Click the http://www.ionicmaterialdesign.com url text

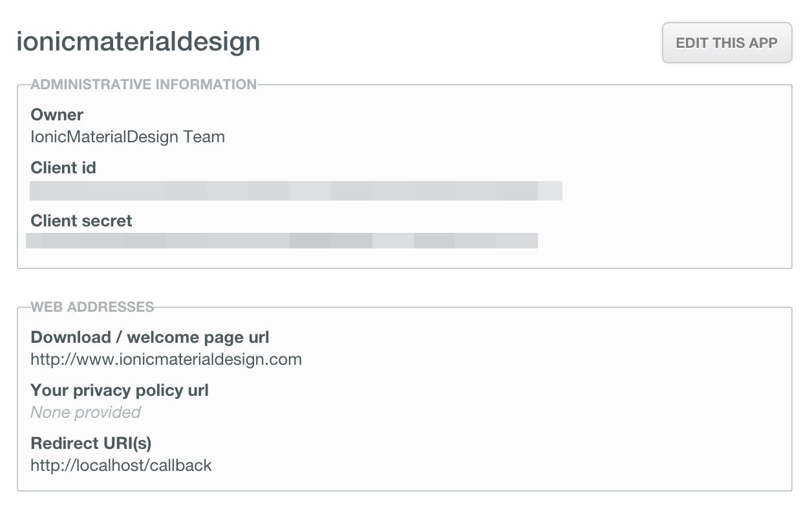point(166,360)
